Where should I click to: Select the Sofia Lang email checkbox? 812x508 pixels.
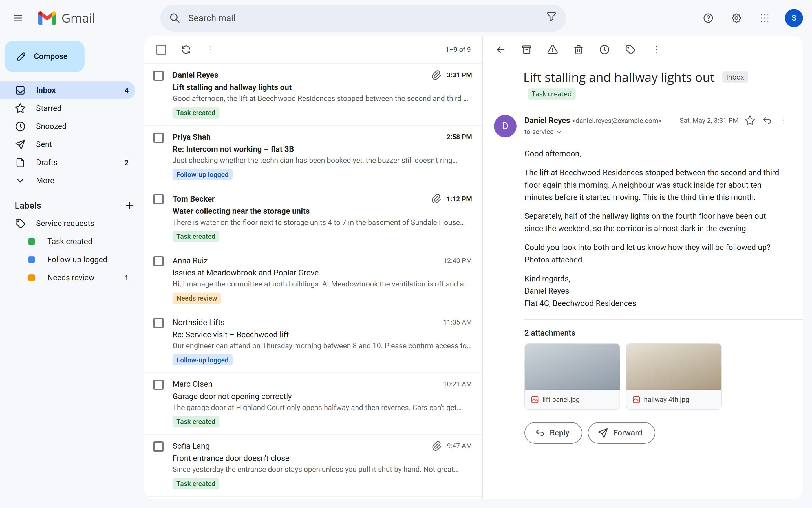pyautogui.click(x=158, y=446)
